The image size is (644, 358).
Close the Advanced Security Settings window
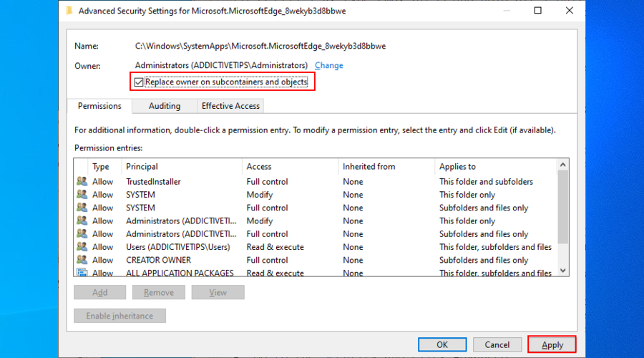coord(569,11)
